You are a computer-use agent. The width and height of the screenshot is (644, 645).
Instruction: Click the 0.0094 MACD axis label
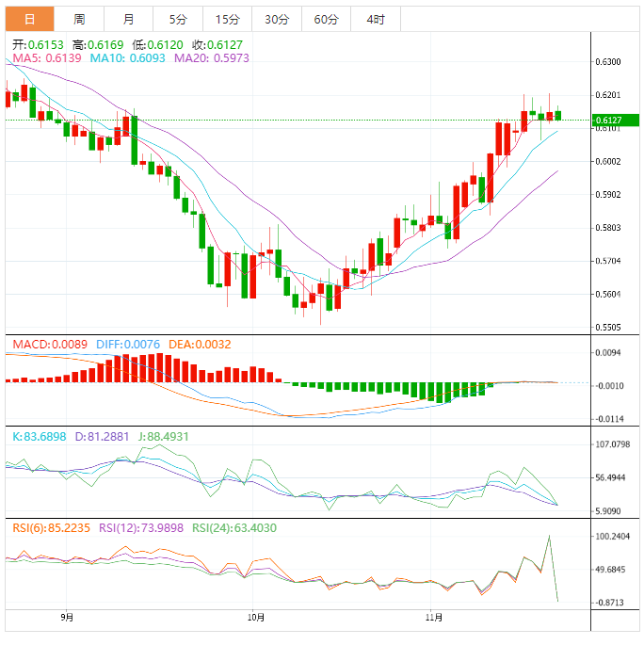pyautogui.click(x=608, y=352)
